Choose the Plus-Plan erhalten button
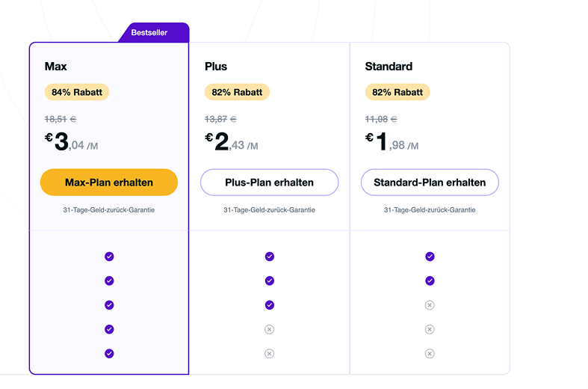 coord(269,182)
